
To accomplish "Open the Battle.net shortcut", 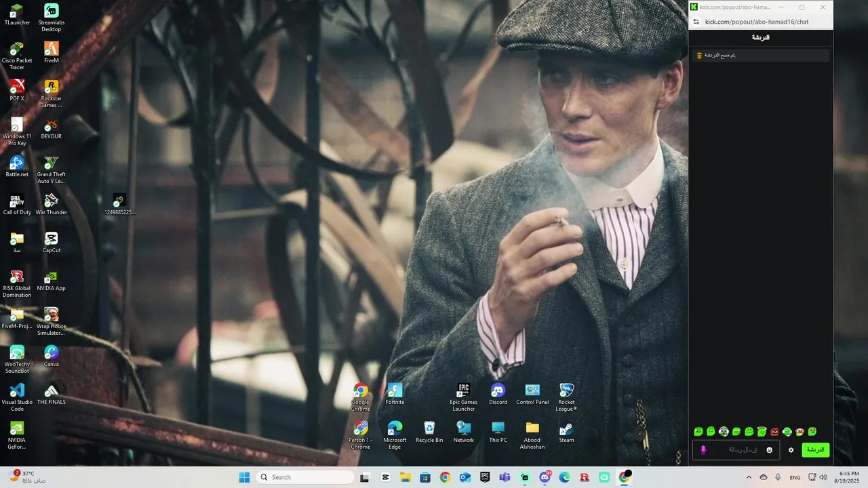I will [17, 167].
